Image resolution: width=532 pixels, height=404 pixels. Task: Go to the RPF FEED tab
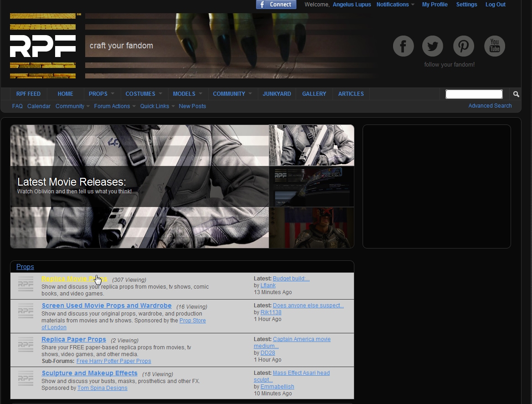click(29, 94)
